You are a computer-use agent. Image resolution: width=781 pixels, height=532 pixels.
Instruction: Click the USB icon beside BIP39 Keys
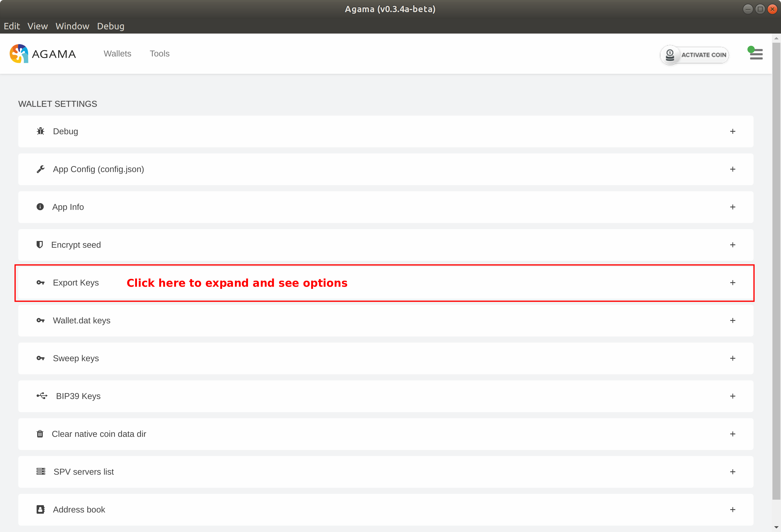tap(42, 396)
